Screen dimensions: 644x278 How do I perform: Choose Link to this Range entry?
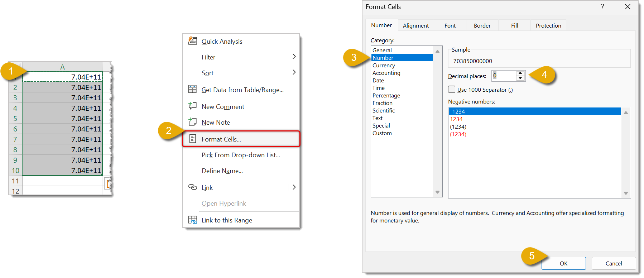[241, 220]
